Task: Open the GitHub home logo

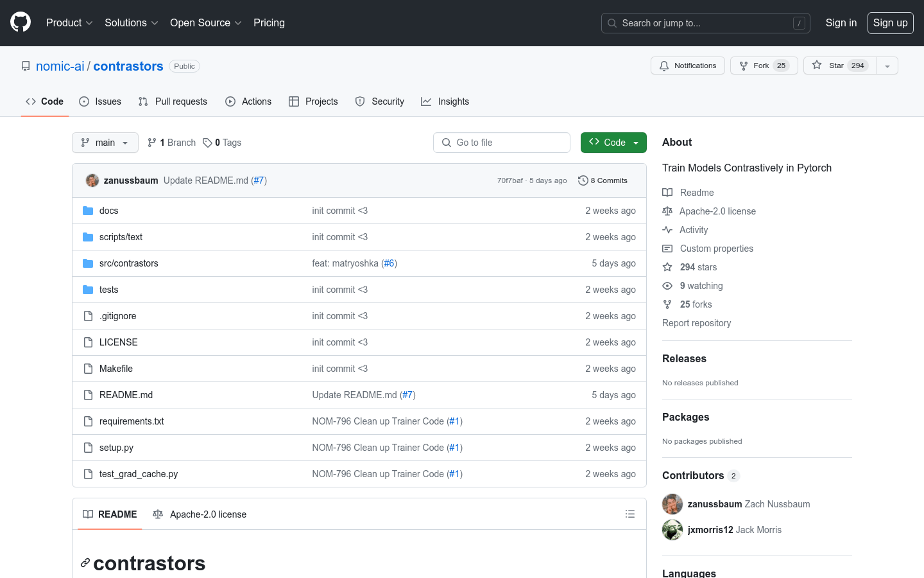Action: pos(21,22)
